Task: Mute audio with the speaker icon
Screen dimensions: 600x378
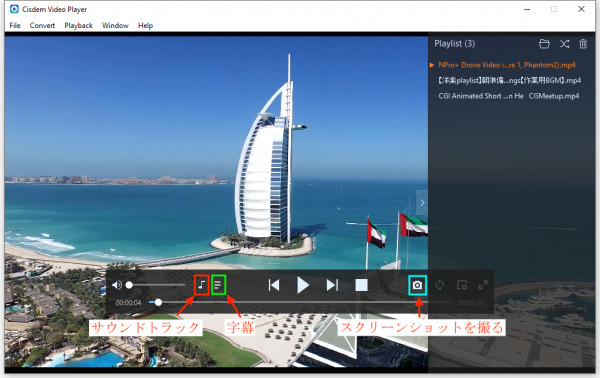Action: [x=117, y=285]
